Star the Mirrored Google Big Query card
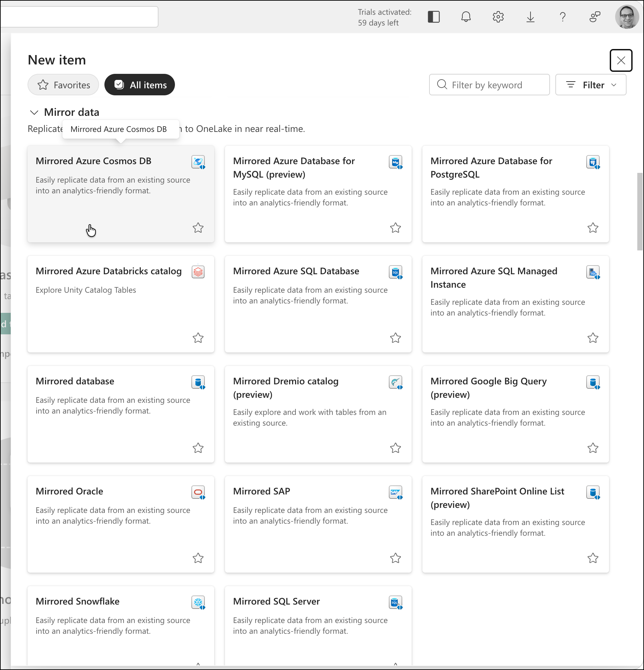Image resolution: width=644 pixels, height=670 pixels. 593,448
